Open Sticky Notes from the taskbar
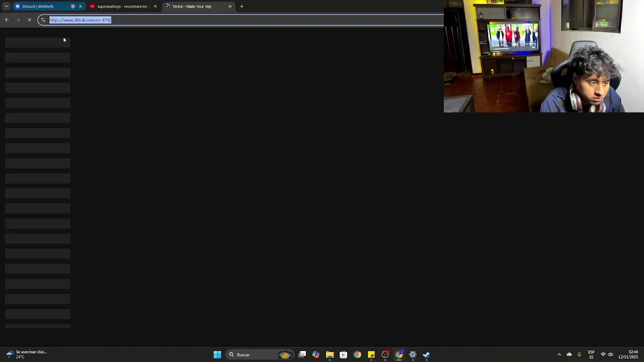This screenshot has width=644, height=362. click(371, 355)
